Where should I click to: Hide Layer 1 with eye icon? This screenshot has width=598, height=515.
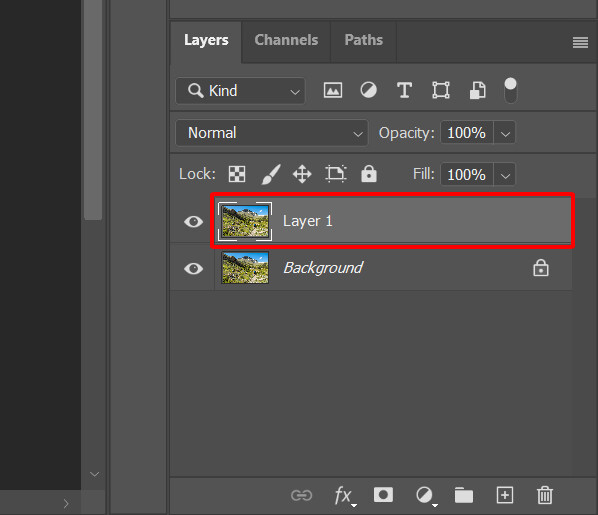point(193,222)
